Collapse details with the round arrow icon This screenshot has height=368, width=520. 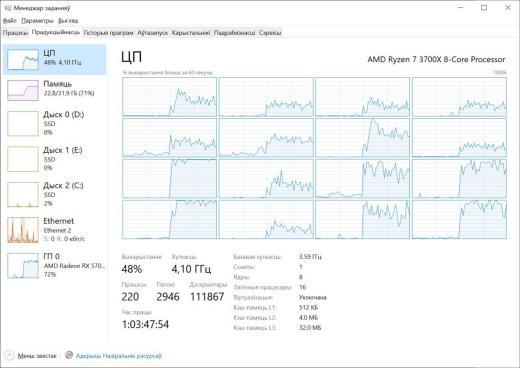point(9,355)
